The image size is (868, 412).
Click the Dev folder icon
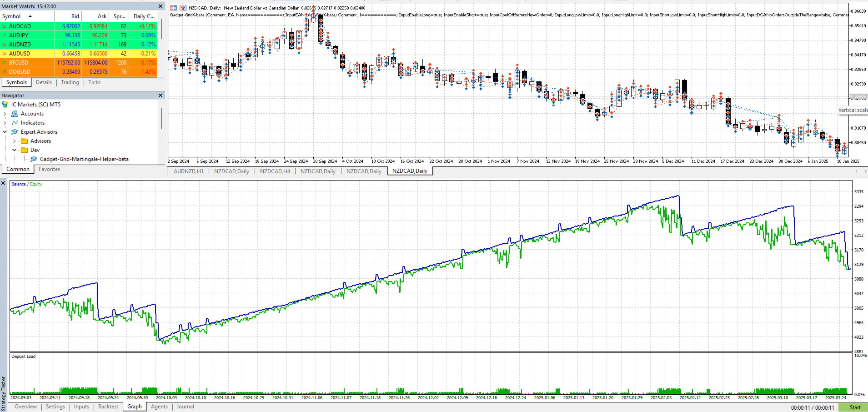click(x=25, y=150)
